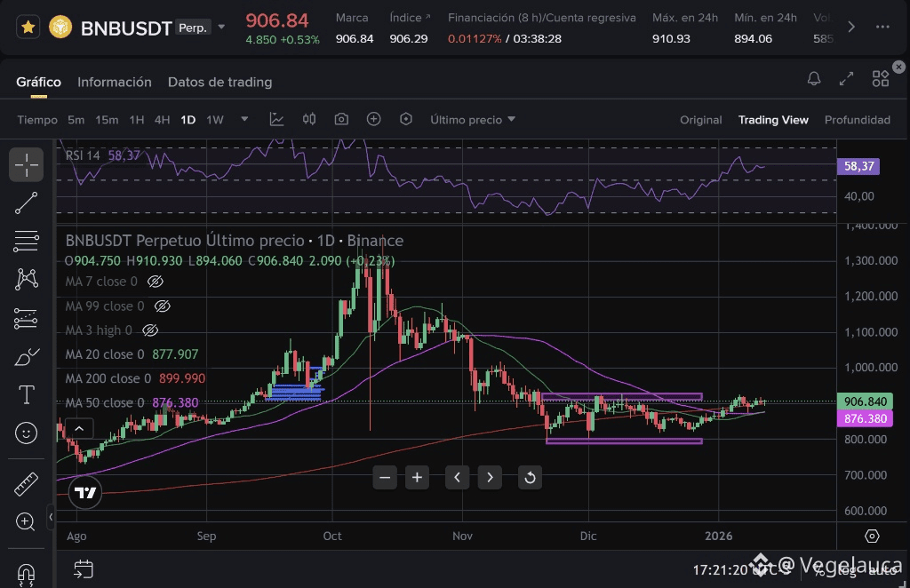This screenshot has width=910, height=588.
Task: Click the chart zoom-in plus button
Action: (x=417, y=478)
